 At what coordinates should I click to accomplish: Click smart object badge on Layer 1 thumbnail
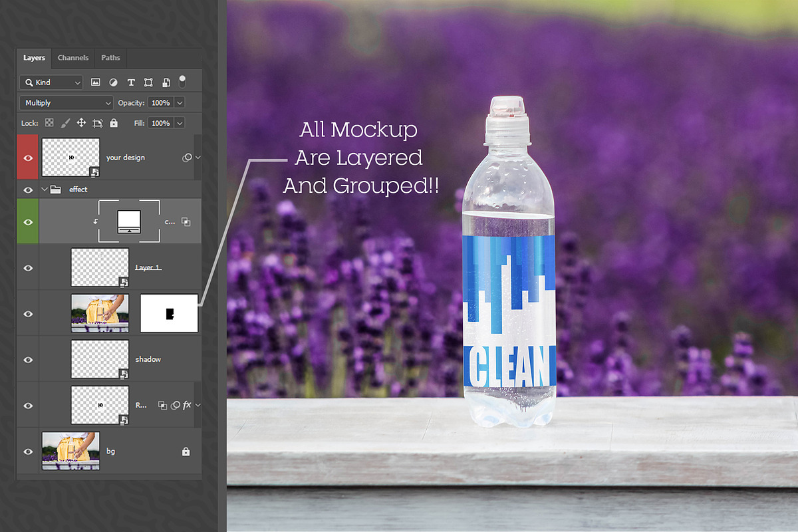tap(124, 283)
